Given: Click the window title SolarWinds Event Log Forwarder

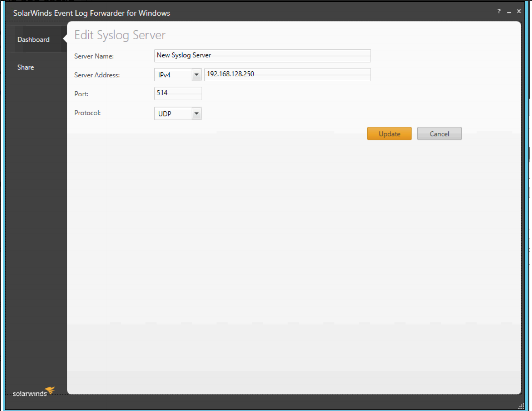Looking at the screenshot, I should (x=92, y=13).
